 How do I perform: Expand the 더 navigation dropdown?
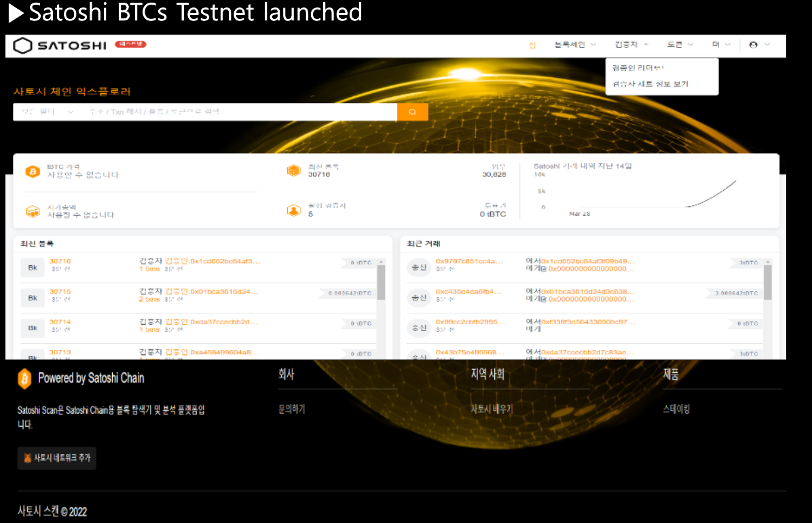coord(721,45)
